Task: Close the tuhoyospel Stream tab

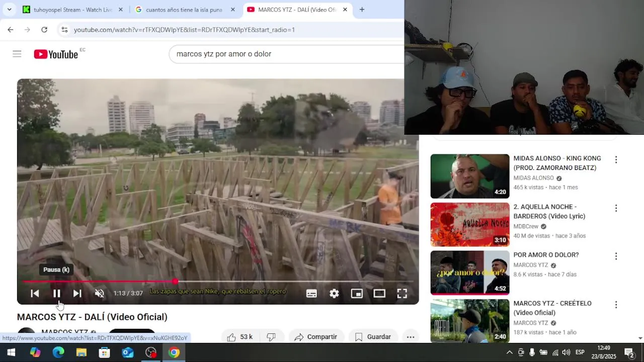Action: point(121,10)
